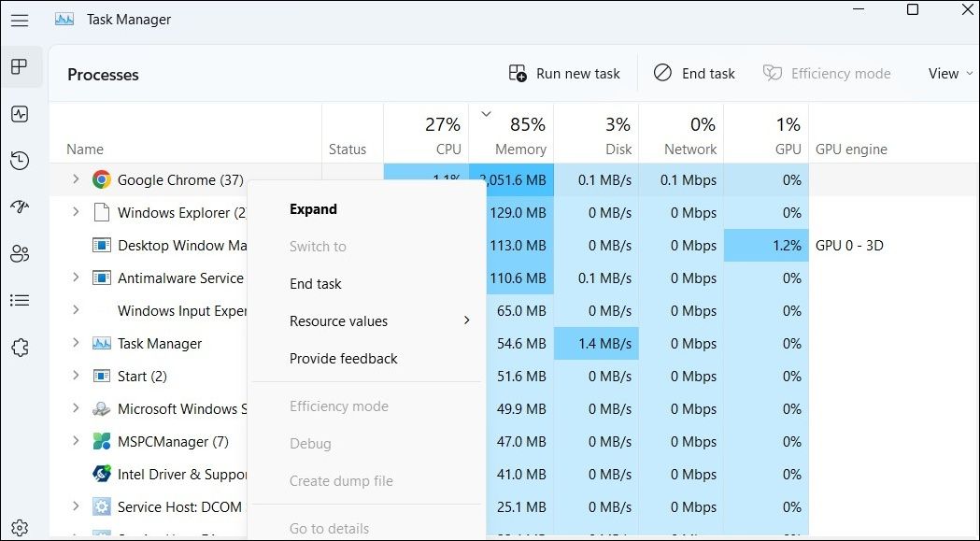Open the hamburger navigation menu
This screenshot has width=980, height=541.
pos(20,20)
